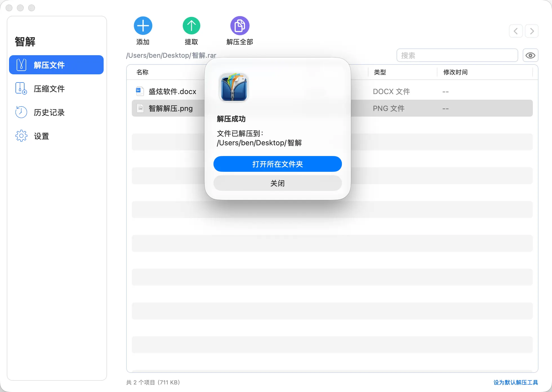Click the zipper icon beside 解压文件
Viewport: 552px width, 392px height.
(21, 65)
